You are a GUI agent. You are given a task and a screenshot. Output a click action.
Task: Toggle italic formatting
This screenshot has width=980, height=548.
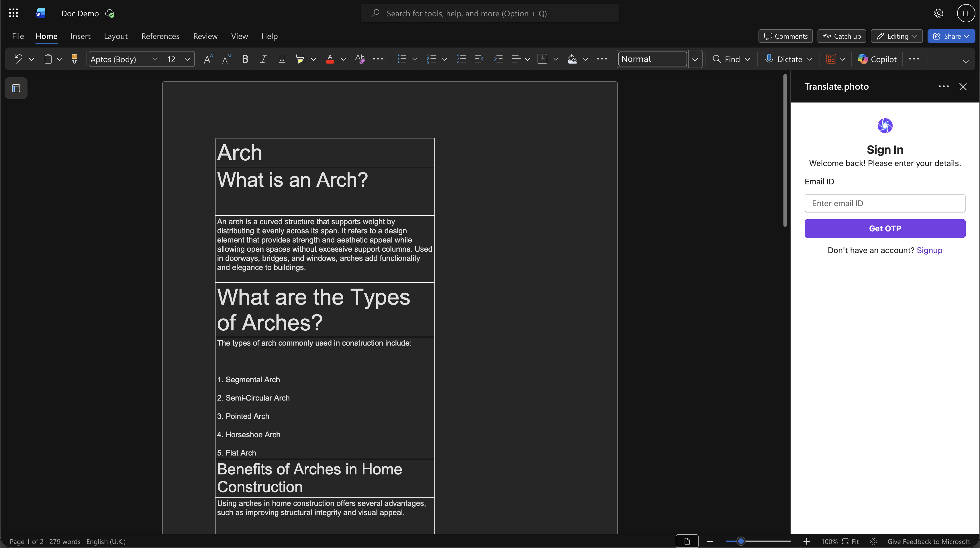tap(263, 59)
